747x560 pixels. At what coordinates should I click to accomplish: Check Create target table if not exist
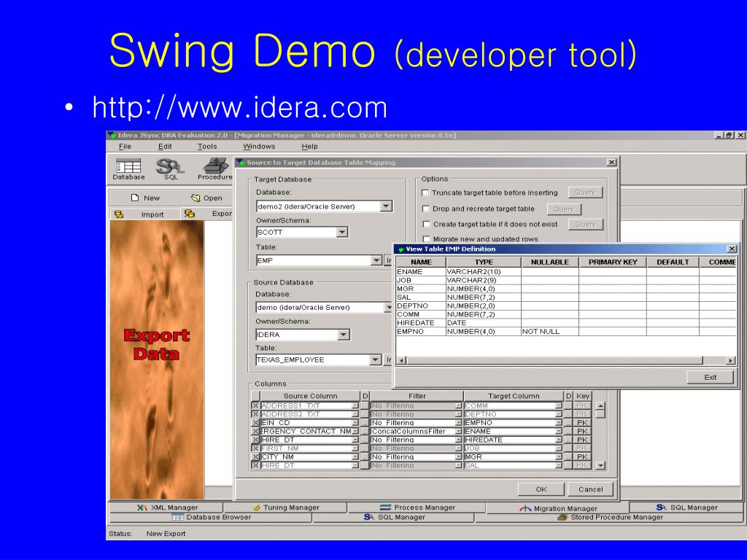(x=426, y=225)
